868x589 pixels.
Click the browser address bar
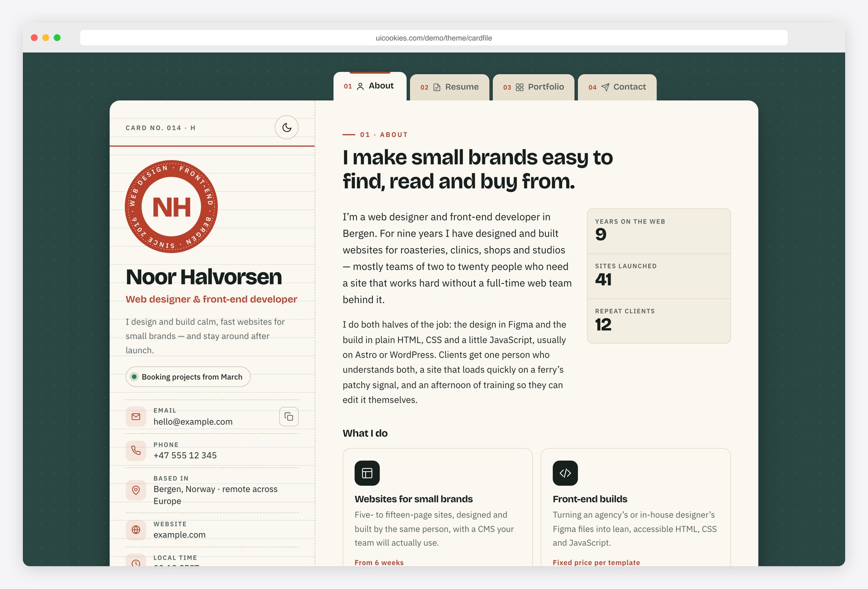tap(434, 38)
